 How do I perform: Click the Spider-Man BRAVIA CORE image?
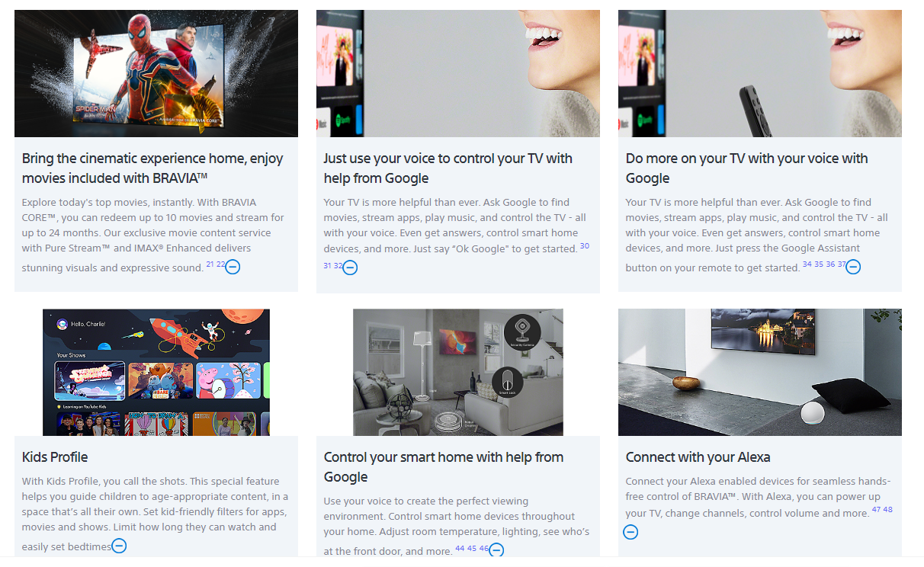(156, 73)
